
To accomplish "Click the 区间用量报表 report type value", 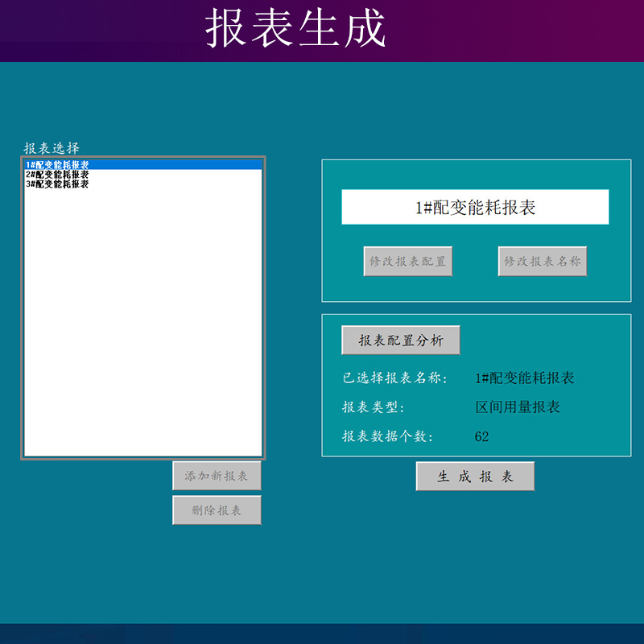I will (518, 407).
